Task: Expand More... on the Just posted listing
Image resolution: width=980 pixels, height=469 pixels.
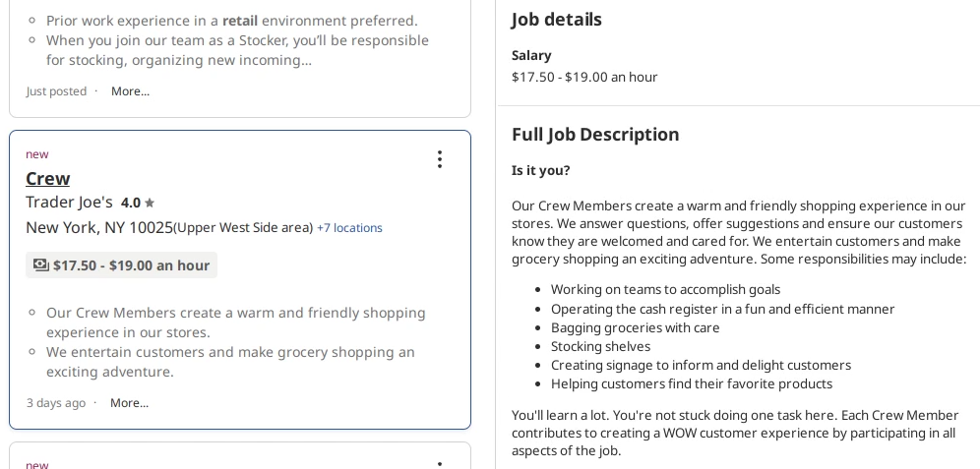Action: [130, 91]
